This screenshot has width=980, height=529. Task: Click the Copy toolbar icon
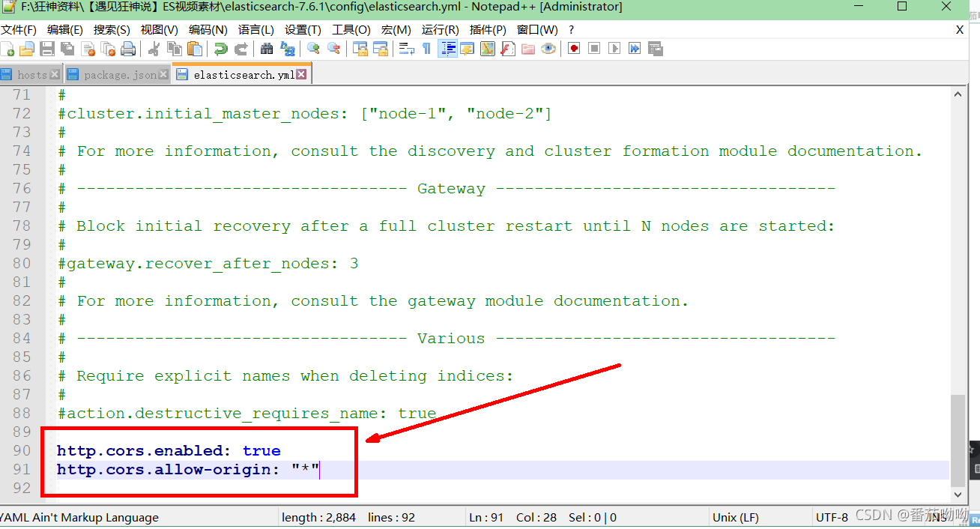click(175, 49)
